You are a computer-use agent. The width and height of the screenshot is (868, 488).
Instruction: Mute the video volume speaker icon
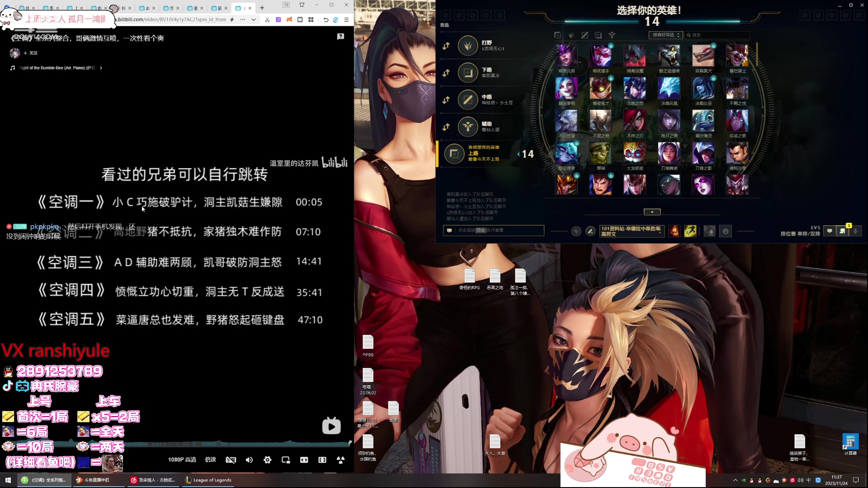tap(249, 460)
